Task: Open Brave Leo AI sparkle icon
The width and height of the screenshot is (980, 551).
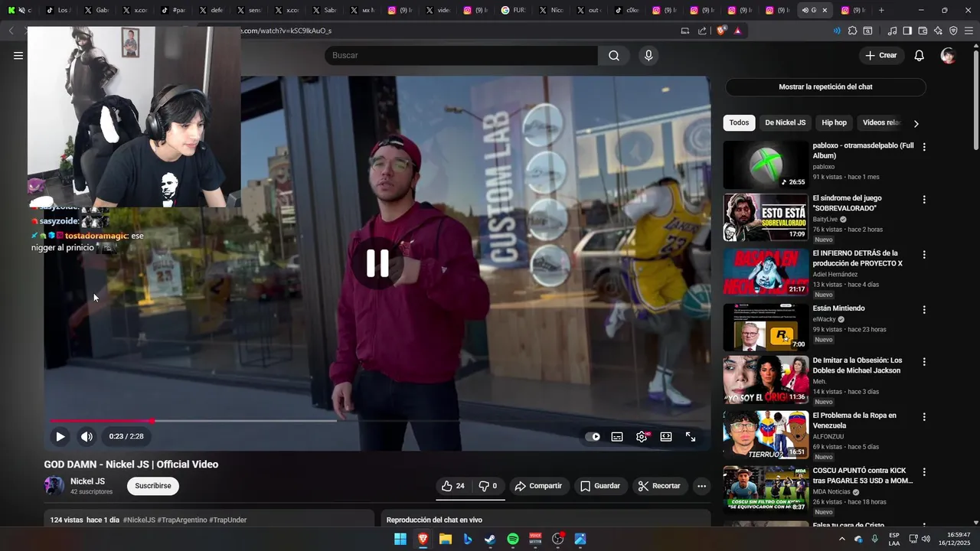Action: pyautogui.click(x=938, y=31)
